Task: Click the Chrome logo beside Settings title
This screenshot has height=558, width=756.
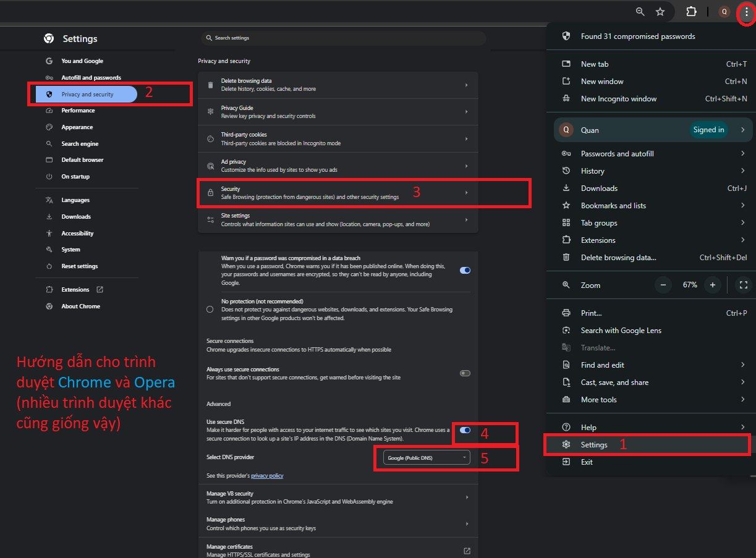Action: point(49,38)
